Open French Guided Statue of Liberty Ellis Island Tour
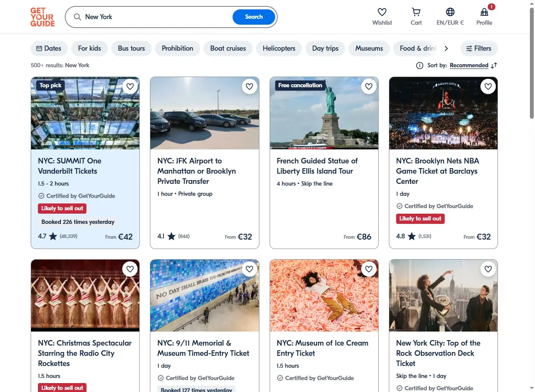535x392 pixels. (317, 166)
